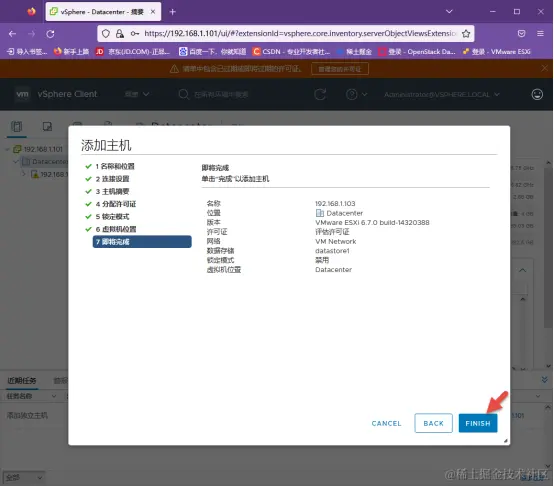This screenshot has width=554, height=486.
Task: Collapse the right panel section chevron
Action: 523,270
